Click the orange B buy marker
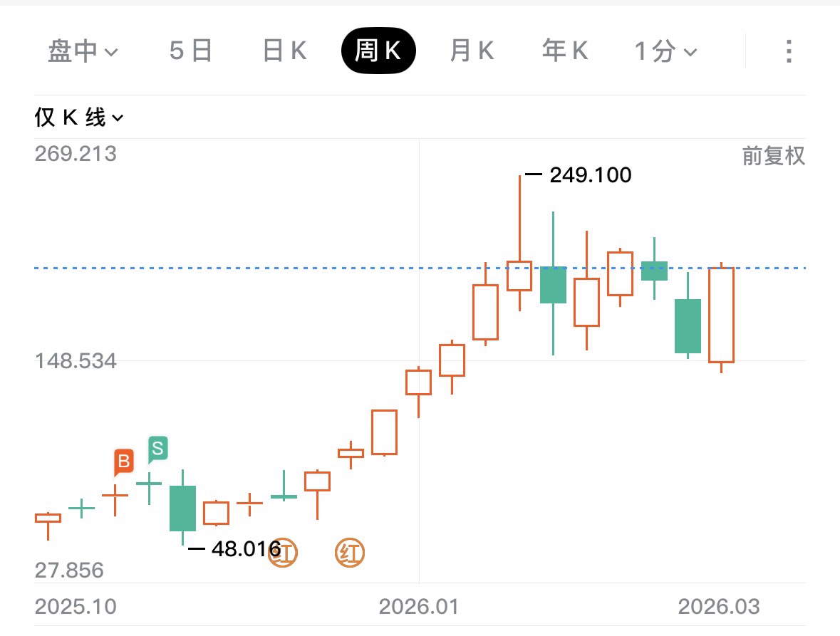The image size is (840, 636). tap(124, 462)
